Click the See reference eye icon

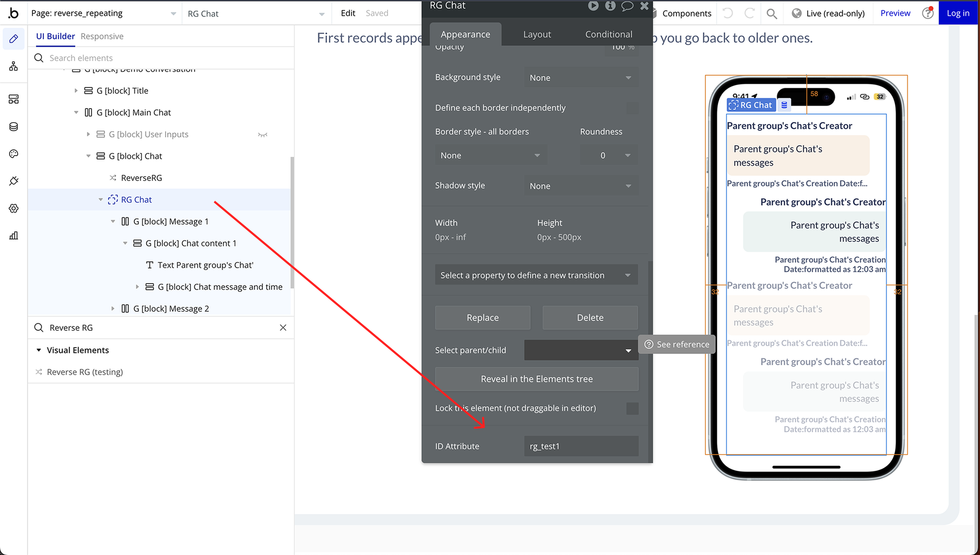click(649, 344)
